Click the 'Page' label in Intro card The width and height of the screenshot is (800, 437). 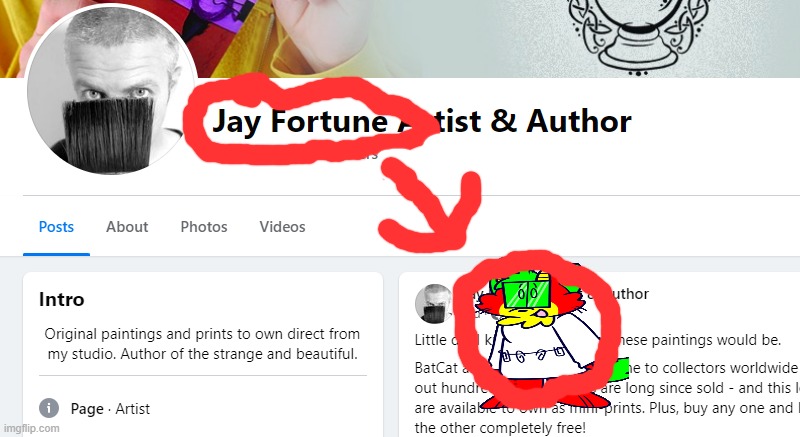pyautogui.click(x=87, y=409)
